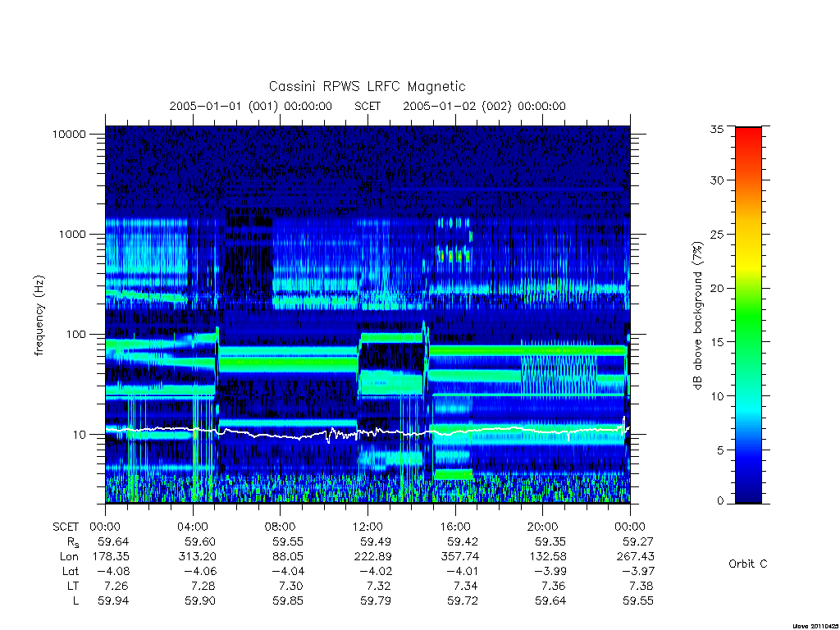Click the '20' color scale label
The height and width of the screenshot is (630, 840).
pyautogui.click(x=716, y=288)
